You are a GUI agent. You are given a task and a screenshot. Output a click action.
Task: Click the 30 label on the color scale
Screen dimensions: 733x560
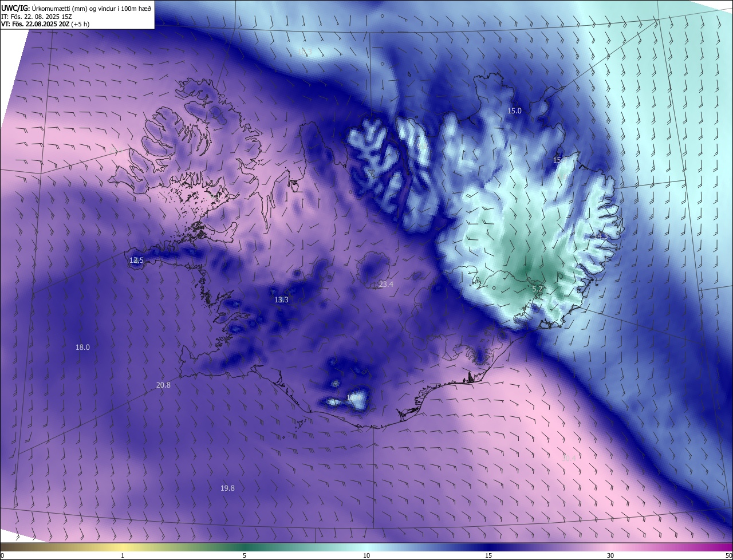point(610,556)
